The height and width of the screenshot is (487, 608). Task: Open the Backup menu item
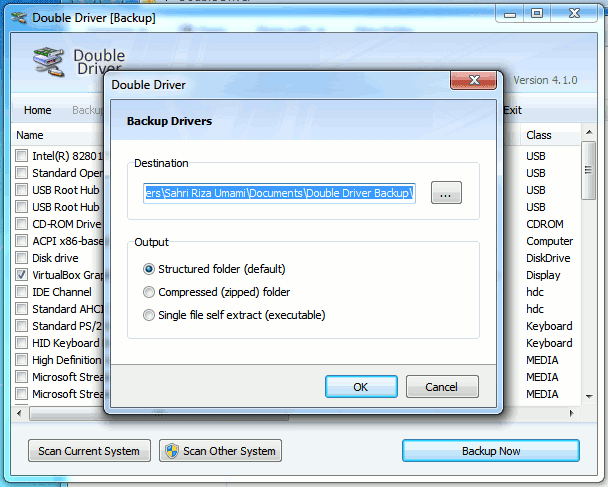[88, 110]
